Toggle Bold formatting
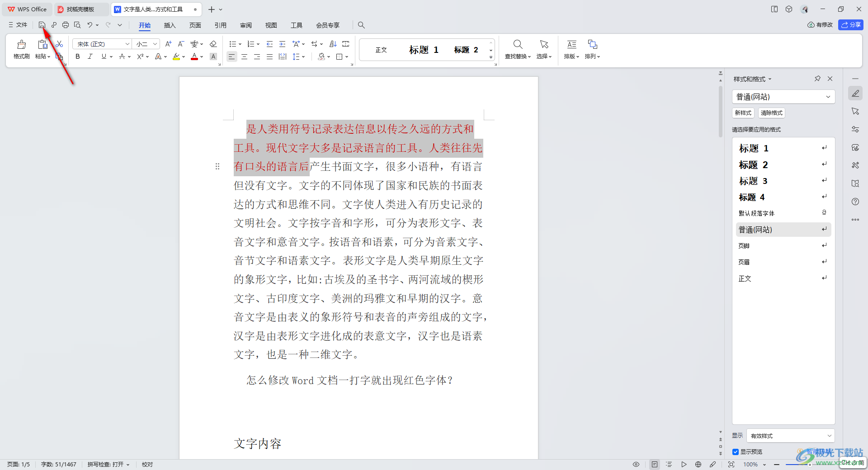 78,56
